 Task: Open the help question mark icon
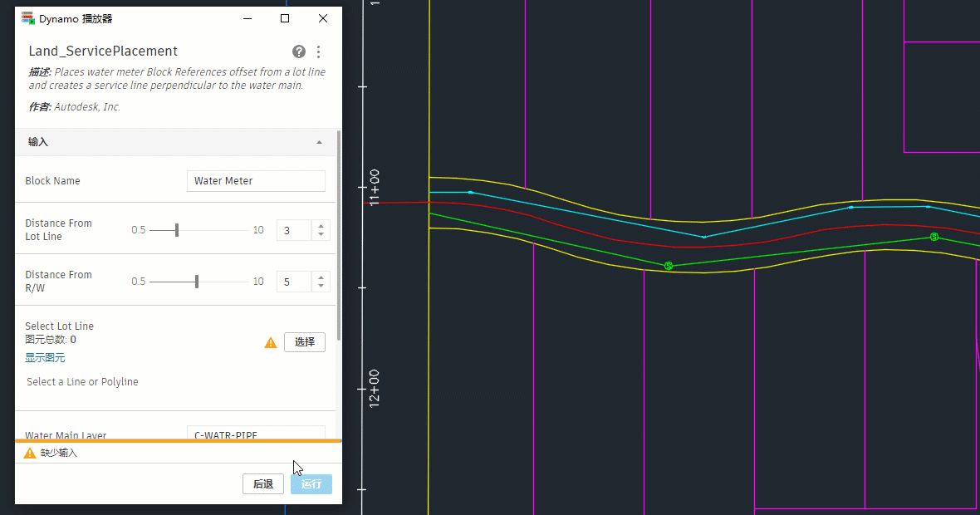(x=299, y=51)
